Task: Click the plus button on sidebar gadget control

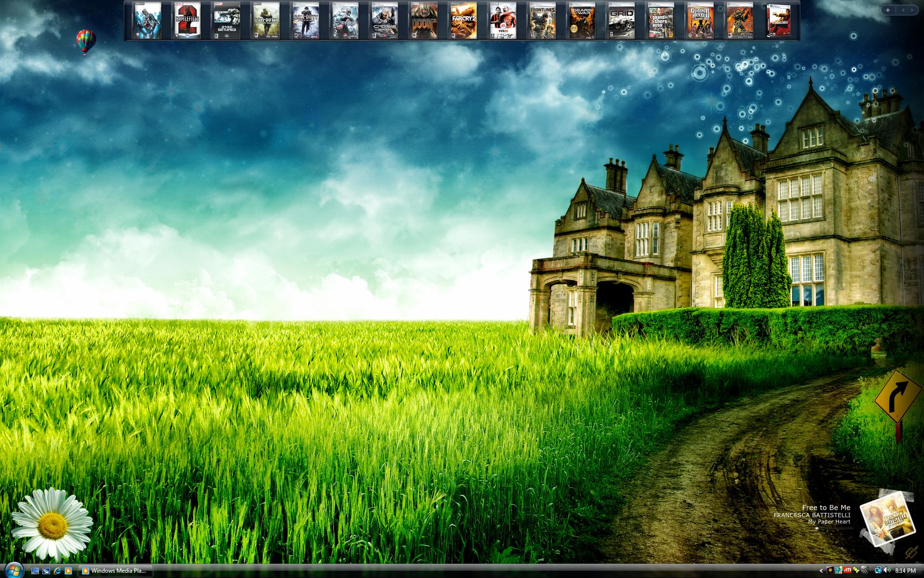Action: 888,10
